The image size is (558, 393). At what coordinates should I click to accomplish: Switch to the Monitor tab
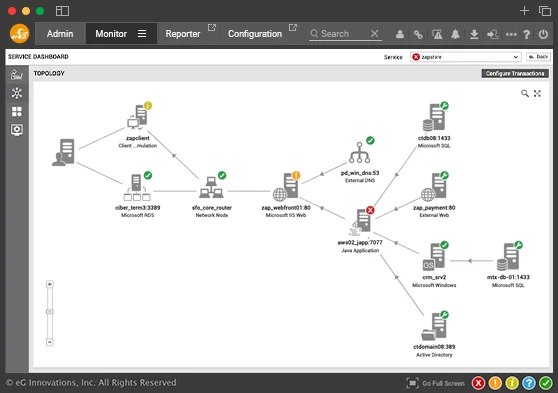(111, 34)
